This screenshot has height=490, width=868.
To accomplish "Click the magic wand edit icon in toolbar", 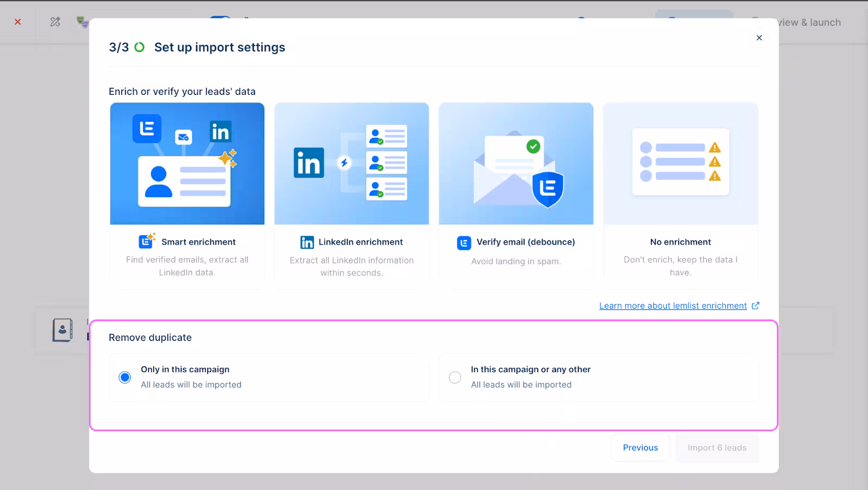I will [55, 22].
